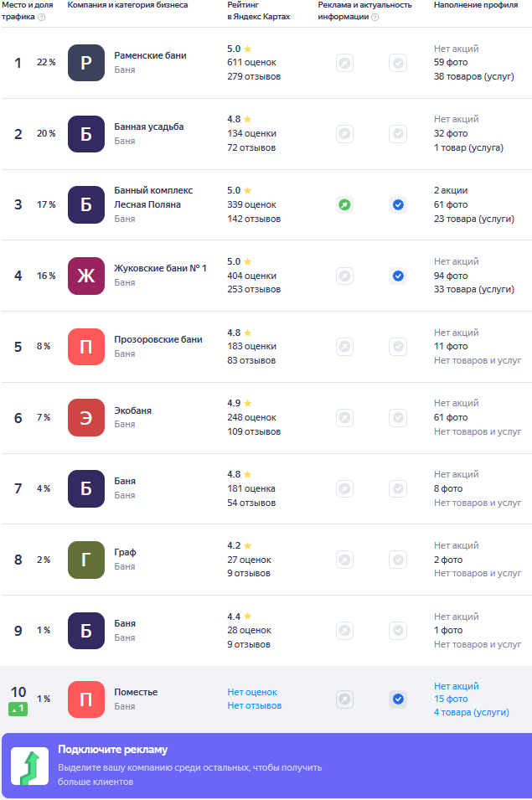Viewport: 532px width, 800px height.
Task: Open the Прозоровские бани company name
Action: point(158,339)
